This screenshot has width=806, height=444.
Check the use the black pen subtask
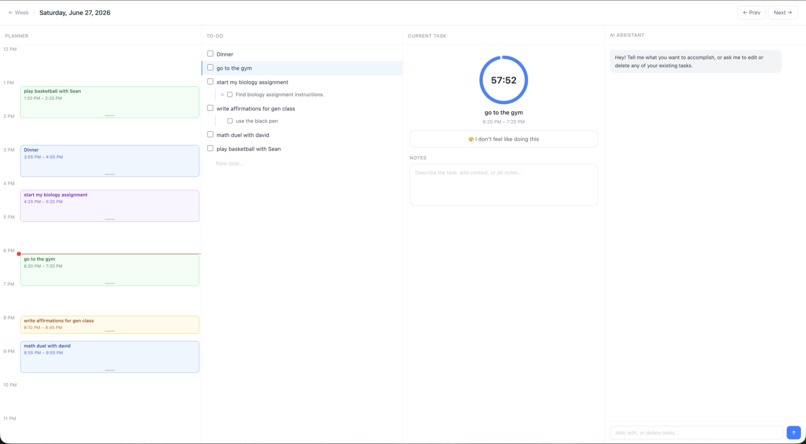(230, 121)
